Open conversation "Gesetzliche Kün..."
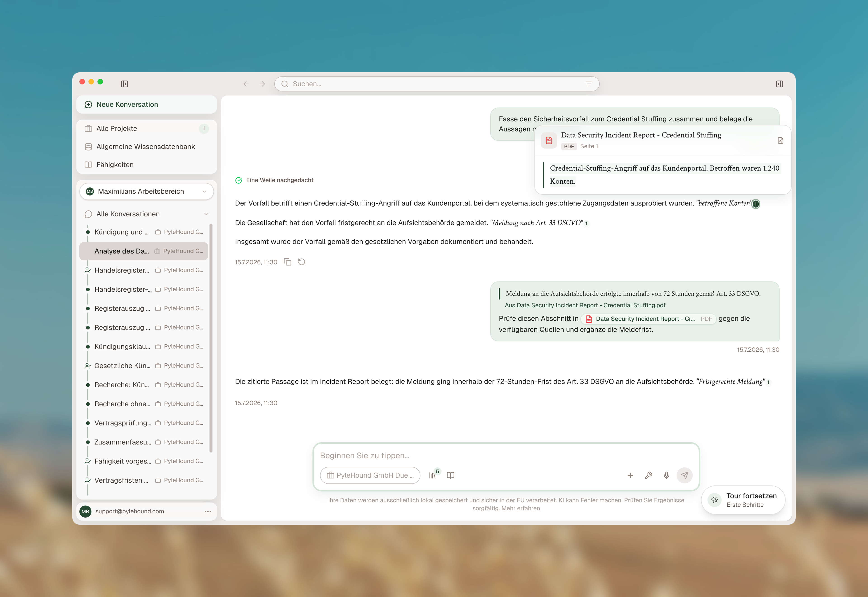The height and width of the screenshot is (597, 868). click(x=144, y=365)
